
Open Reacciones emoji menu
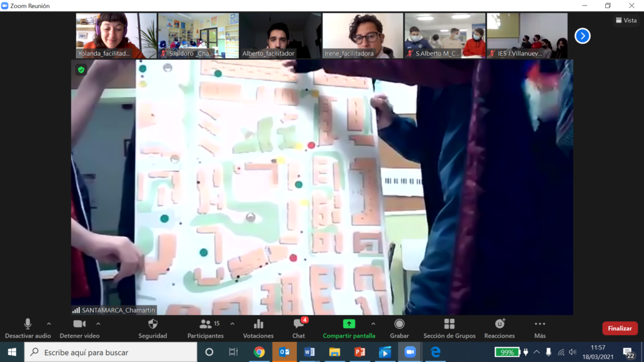tap(500, 324)
